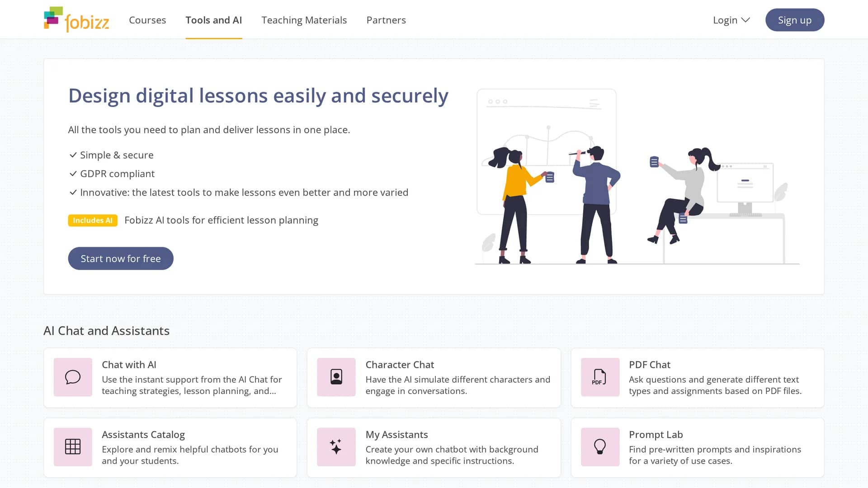
Task: Expand the Login dropdown
Action: click(x=731, y=20)
